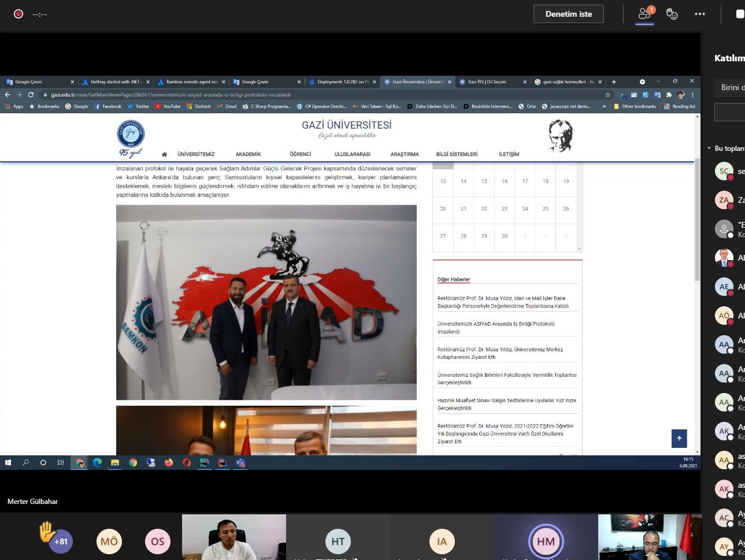Select the MÖ participant tile
The height and width of the screenshot is (560, 745).
(109, 542)
